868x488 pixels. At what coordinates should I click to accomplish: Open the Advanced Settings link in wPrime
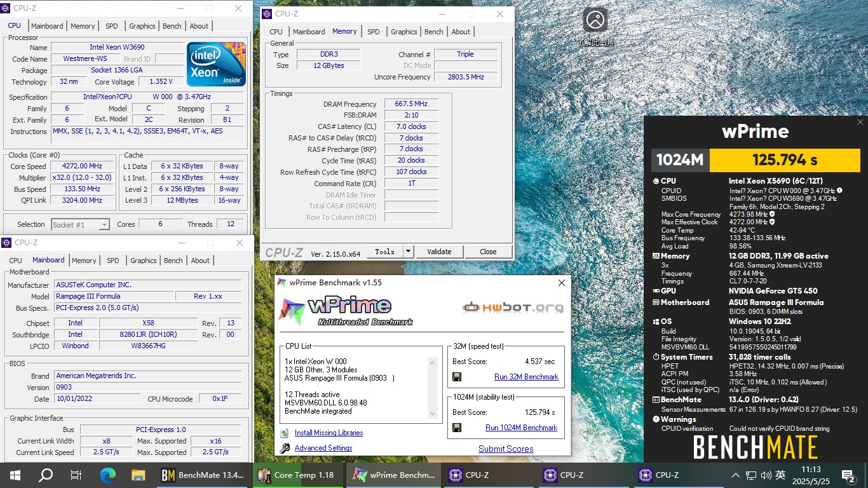tap(323, 448)
